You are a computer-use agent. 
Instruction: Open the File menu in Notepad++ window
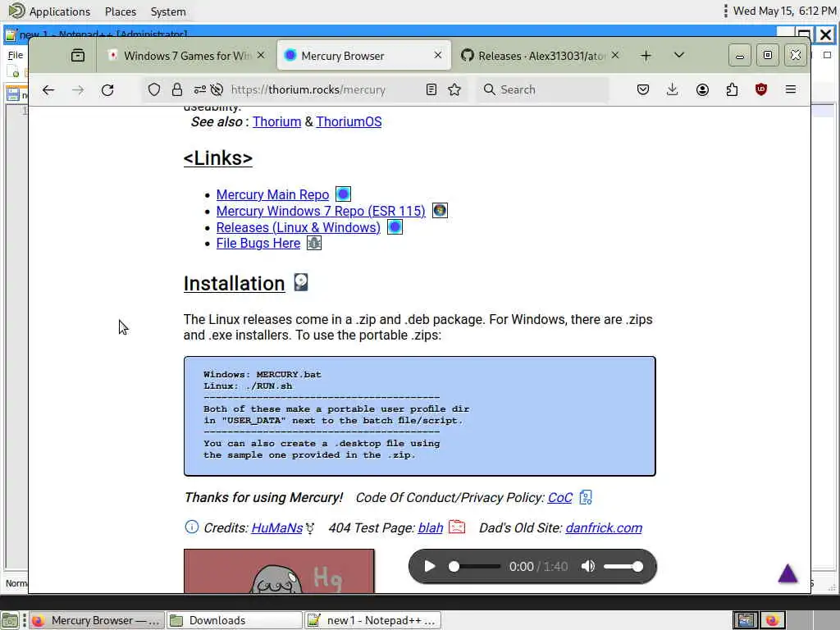coord(16,55)
